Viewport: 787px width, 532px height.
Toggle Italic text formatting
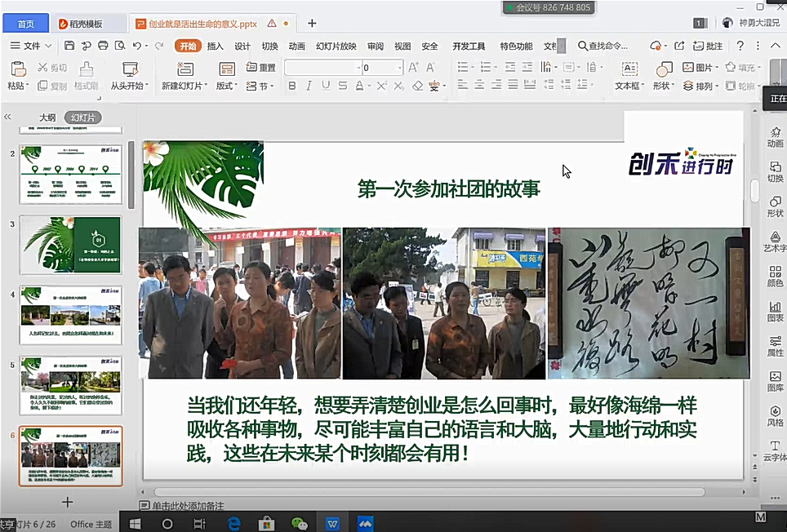(309, 86)
